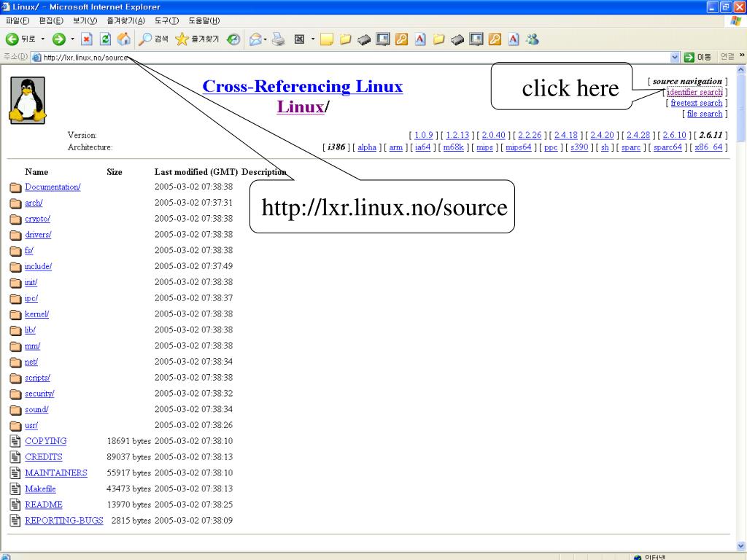Expand the Back button history dropdown arrow

click(42, 39)
